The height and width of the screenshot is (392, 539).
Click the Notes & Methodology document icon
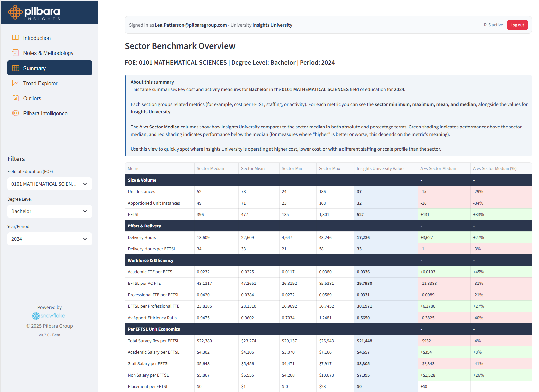point(15,53)
